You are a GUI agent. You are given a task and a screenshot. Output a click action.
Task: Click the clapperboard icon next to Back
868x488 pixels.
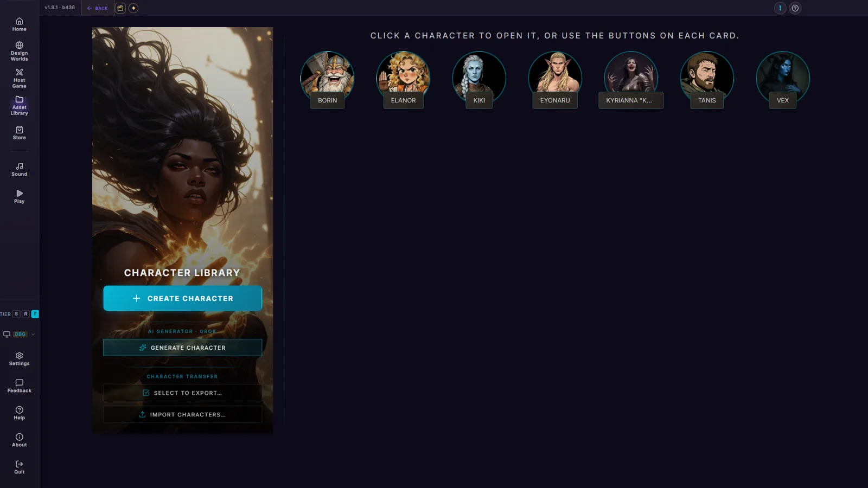[x=120, y=8]
